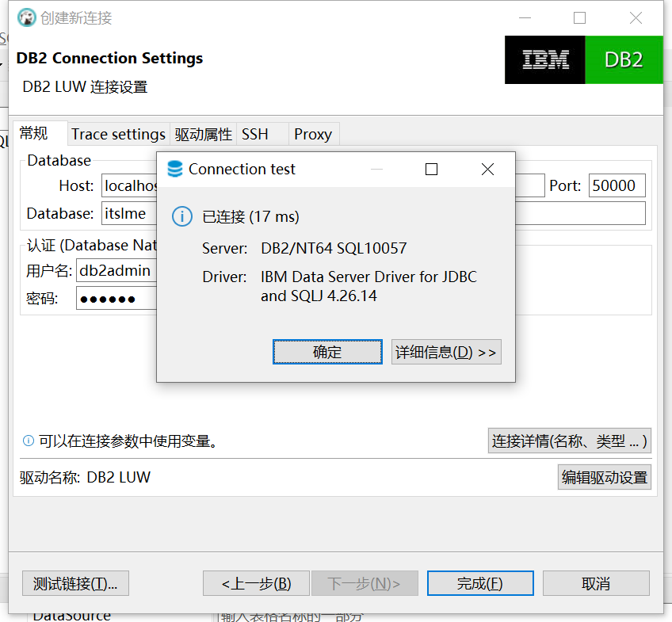This screenshot has width=672, height=622.
Task: Click the Port: label
Action: point(565,185)
